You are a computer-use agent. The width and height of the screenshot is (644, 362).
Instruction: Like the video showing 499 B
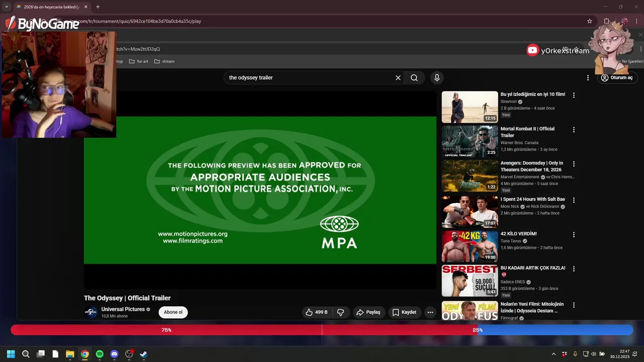click(x=316, y=312)
